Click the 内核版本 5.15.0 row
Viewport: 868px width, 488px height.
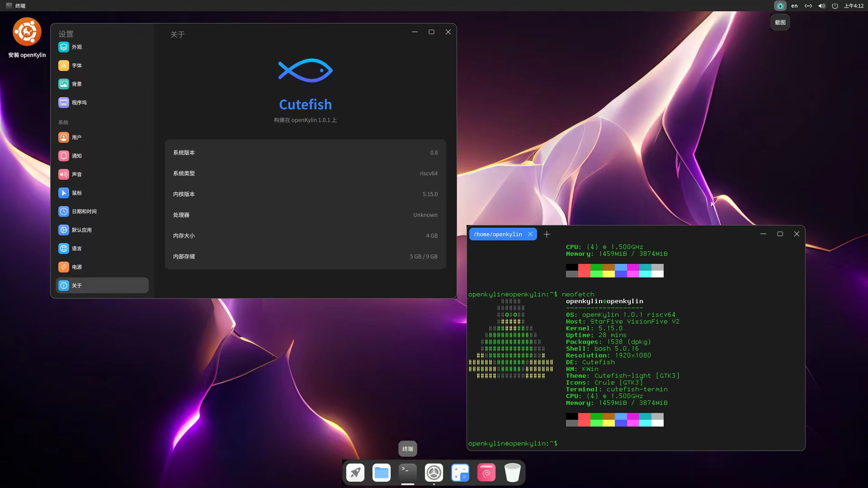(x=306, y=194)
